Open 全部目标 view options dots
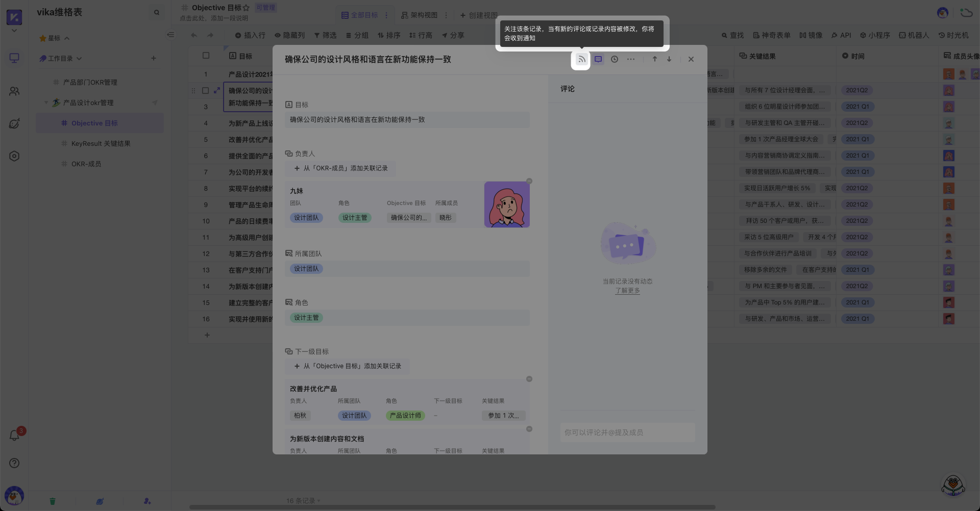980x511 pixels. [x=386, y=15]
